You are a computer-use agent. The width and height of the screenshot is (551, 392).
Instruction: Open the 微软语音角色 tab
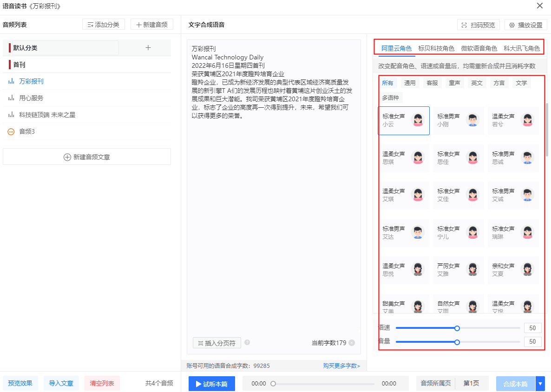[x=479, y=48]
